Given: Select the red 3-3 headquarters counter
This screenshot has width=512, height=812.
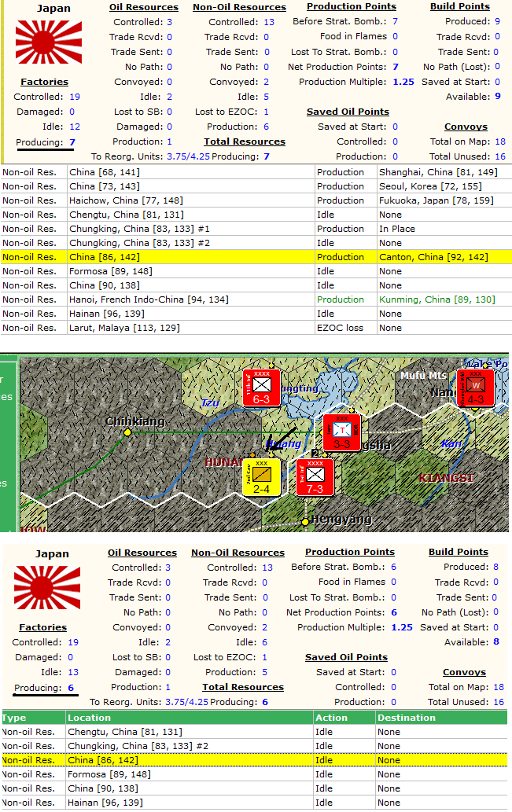Looking at the screenshot, I should tap(341, 432).
